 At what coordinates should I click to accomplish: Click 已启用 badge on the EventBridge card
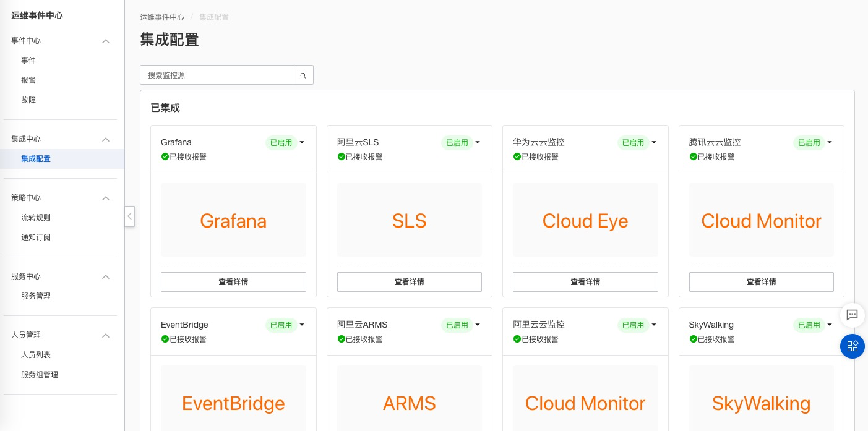coord(281,325)
